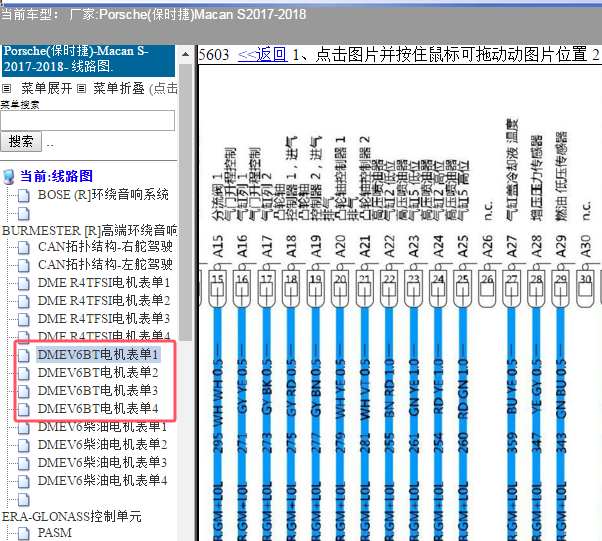Open DME R4TFSI电机表单4
The height and width of the screenshot is (541, 602).
point(104,336)
